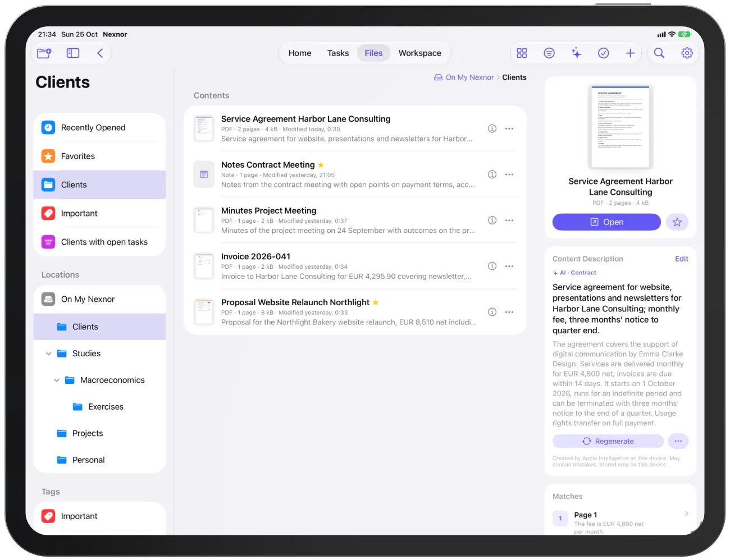Open more options for Invoice 2026-041

(509, 266)
